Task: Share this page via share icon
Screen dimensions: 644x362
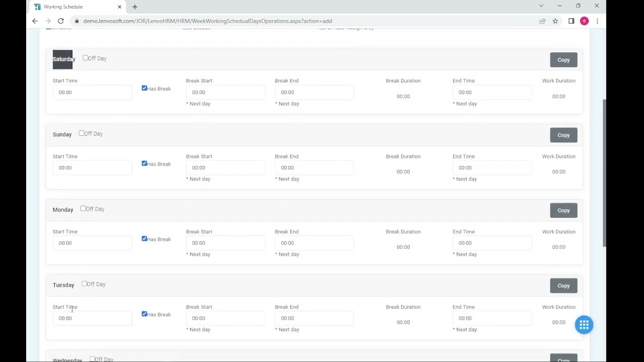Action: click(x=542, y=21)
